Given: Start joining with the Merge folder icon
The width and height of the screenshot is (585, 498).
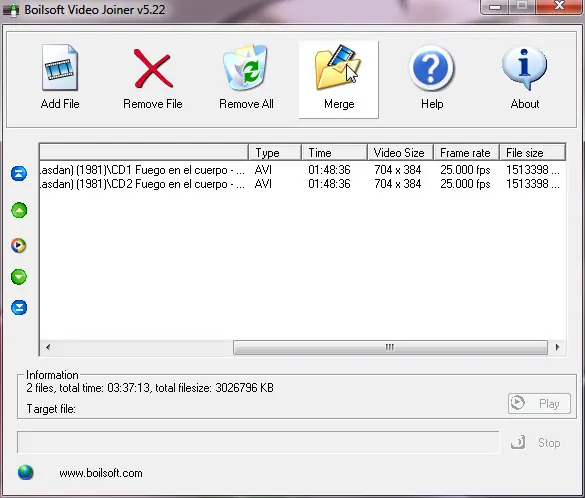Looking at the screenshot, I should tap(338, 68).
